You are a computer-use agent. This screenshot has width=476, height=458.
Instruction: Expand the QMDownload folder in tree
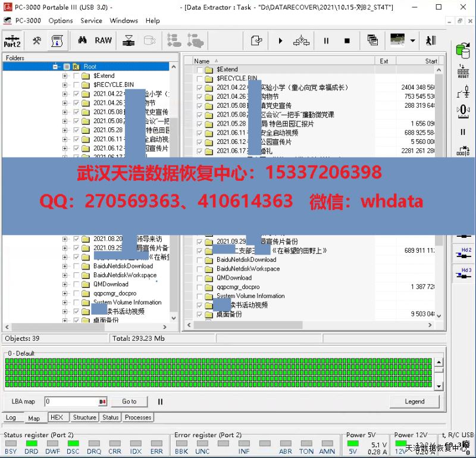coord(65,284)
